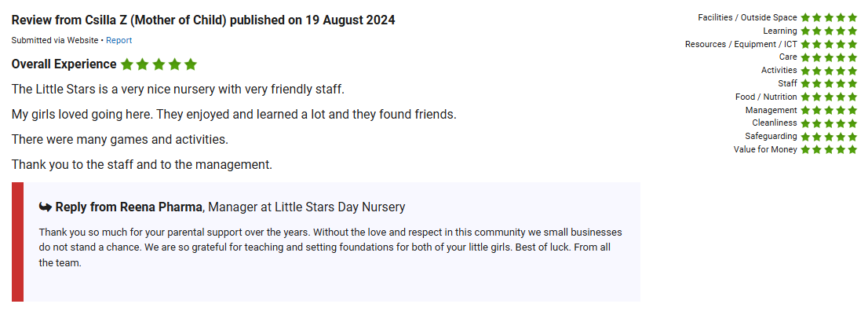Click the fifth Overall Experience star
Screen dimensions: 868x315
(190, 64)
